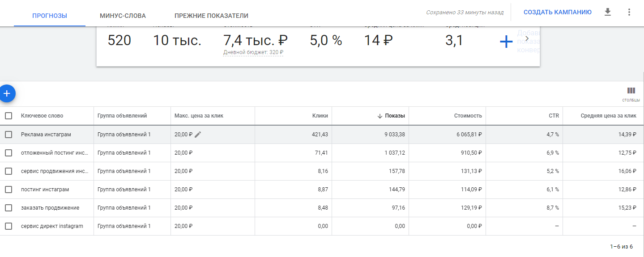Sort by Ключевое слово column header
This screenshot has width=644, height=257.
[42, 116]
